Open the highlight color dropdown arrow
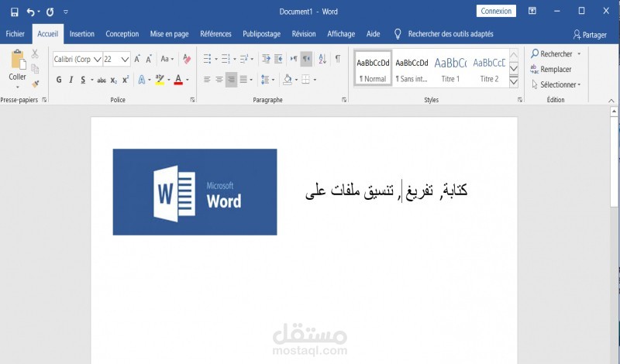620x364 pixels. coord(169,80)
